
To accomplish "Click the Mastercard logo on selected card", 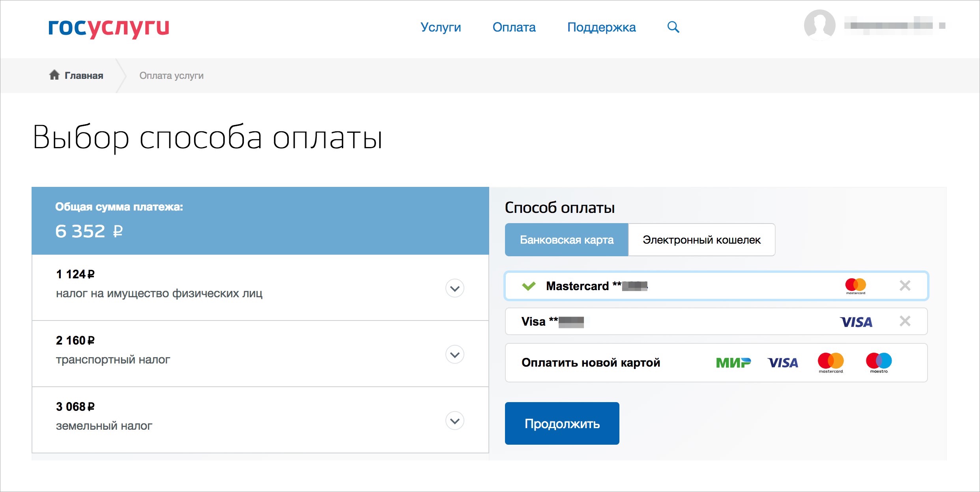I will pyautogui.click(x=855, y=285).
